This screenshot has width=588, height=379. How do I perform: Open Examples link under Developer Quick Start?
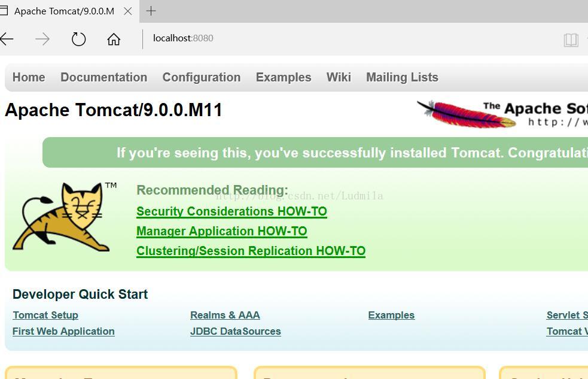coord(391,315)
